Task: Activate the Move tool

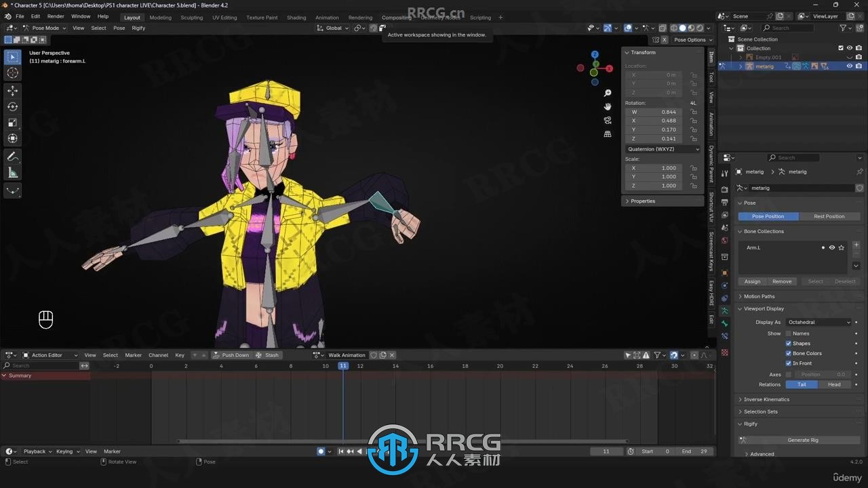Action: [x=12, y=91]
